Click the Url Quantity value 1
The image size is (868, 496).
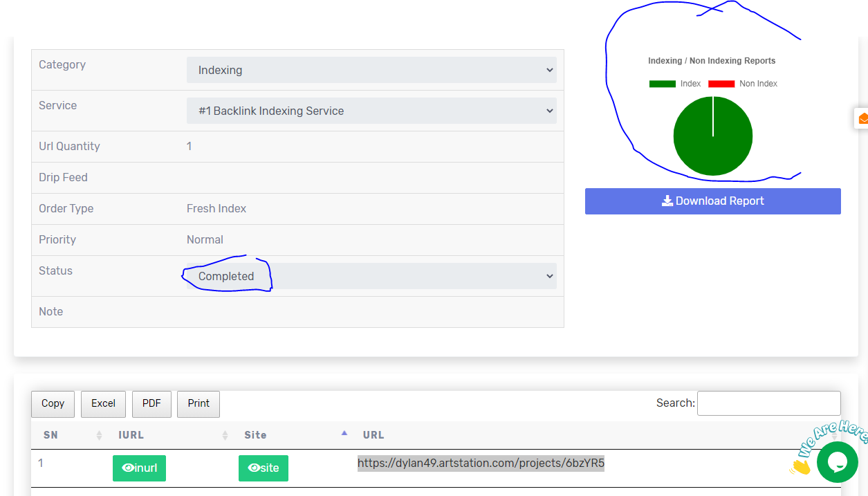tap(190, 147)
